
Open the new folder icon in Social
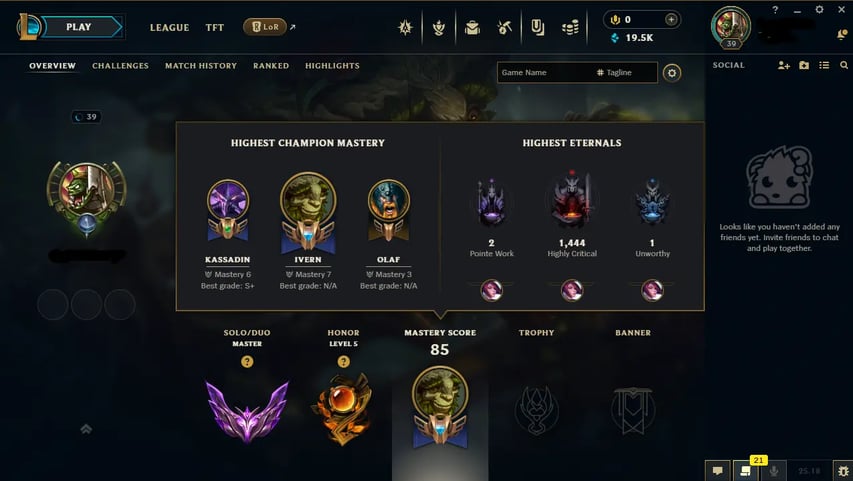click(x=804, y=65)
